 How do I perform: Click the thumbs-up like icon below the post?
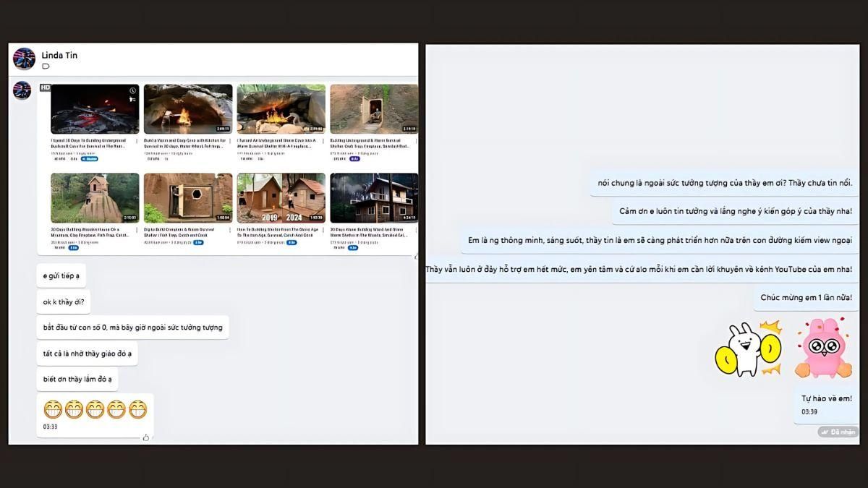tap(147, 437)
